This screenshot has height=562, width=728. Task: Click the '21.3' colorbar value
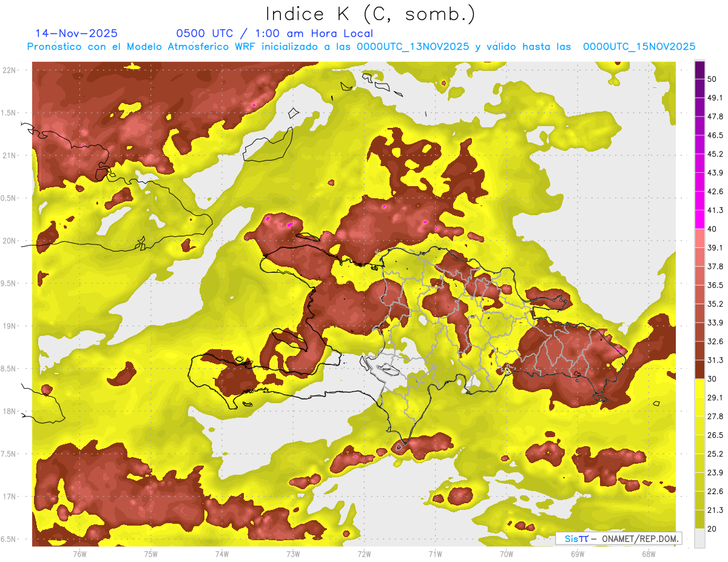click(715, 510)
